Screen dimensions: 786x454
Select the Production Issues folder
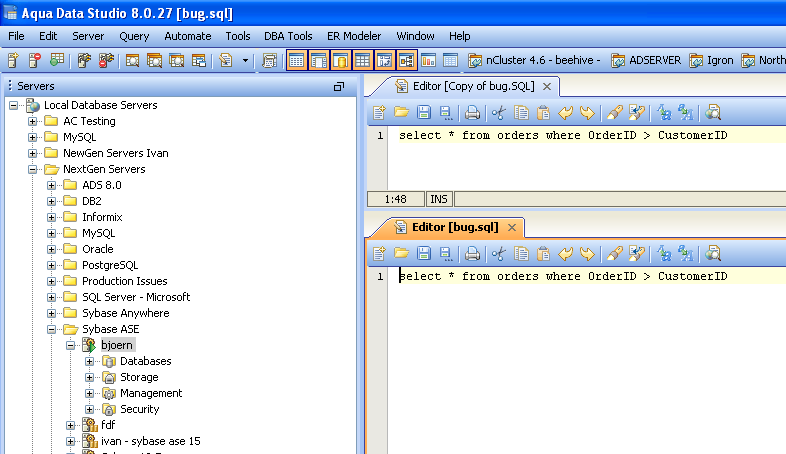[124, 281]
